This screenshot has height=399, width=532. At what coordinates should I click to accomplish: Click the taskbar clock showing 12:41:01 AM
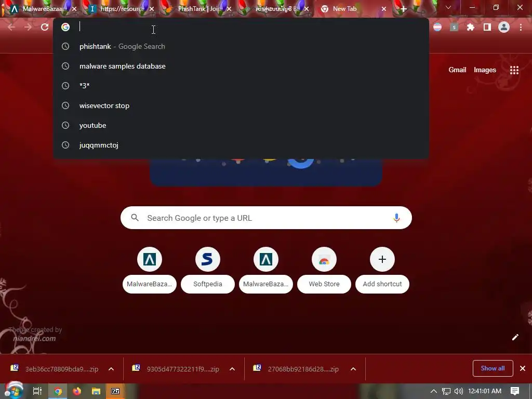click(x=485, y=391)
